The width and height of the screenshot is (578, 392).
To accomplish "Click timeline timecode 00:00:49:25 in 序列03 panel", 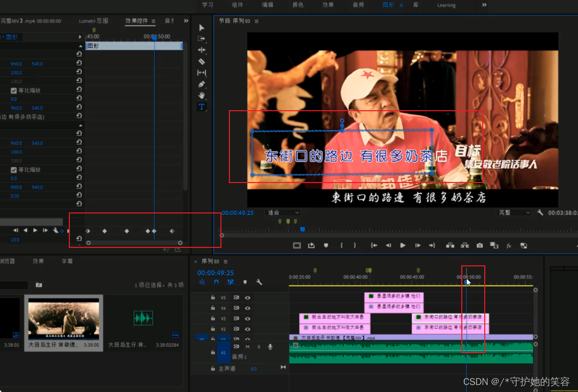I will pyautogui.click(x=215, y=273).
